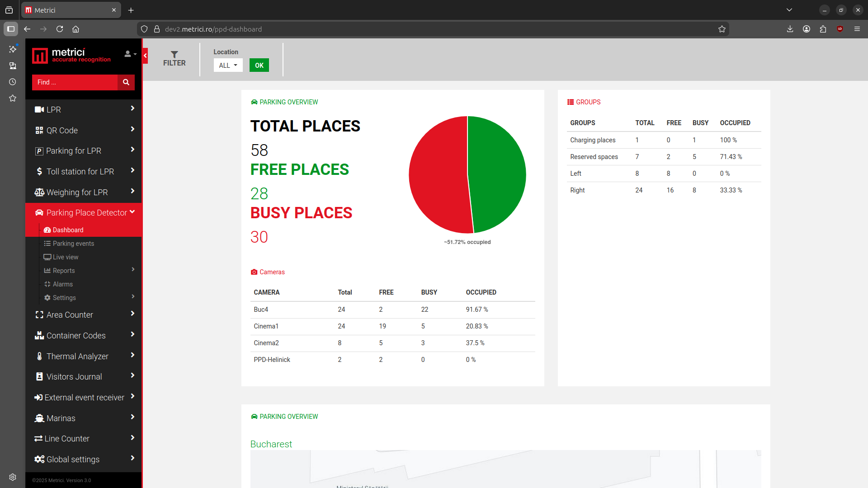
Task: Open the External event receiver menu
Action: point(84,398)
